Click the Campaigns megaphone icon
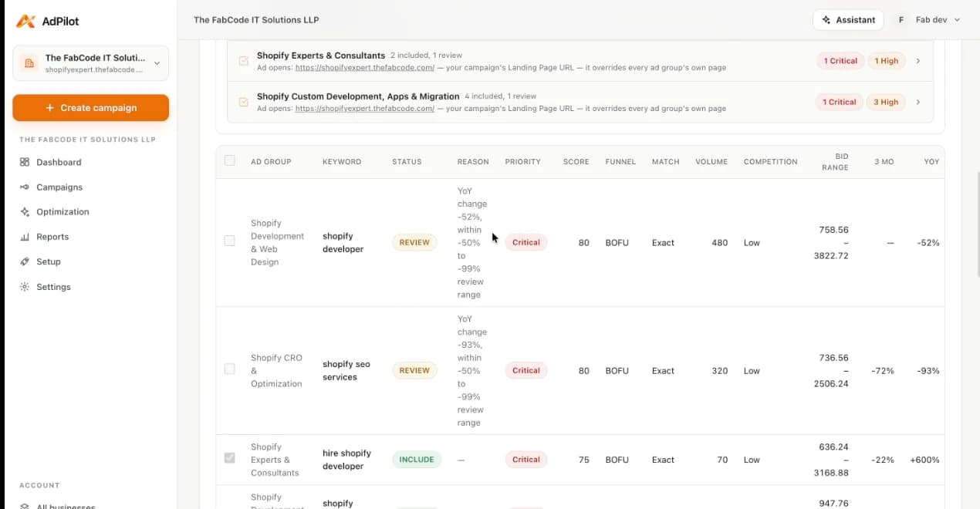The height and width of the screenshot is (509, 980). 25,187
